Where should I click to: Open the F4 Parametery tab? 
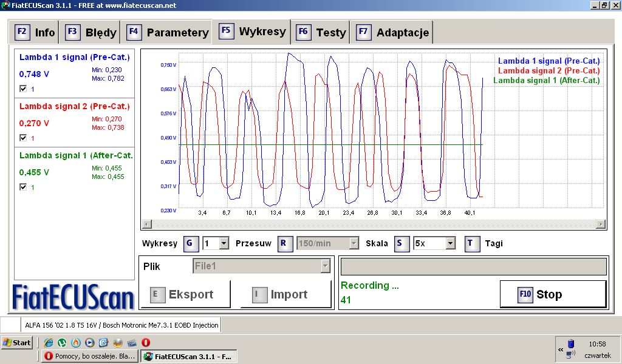(168, 33)
